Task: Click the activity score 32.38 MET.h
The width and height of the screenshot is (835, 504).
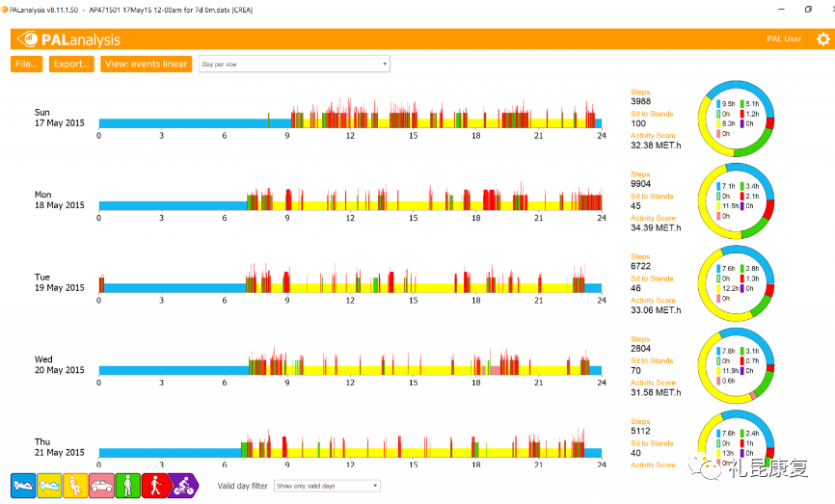Action: pyautogui.click(x=656, y=146)
